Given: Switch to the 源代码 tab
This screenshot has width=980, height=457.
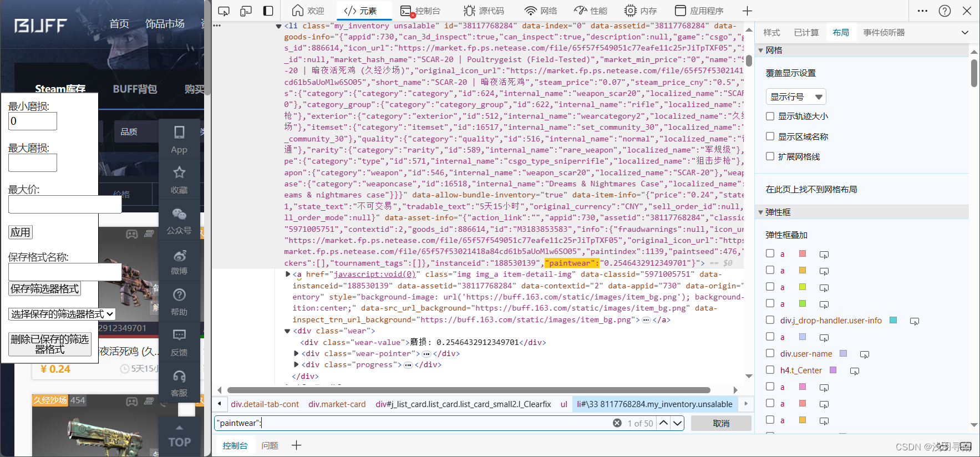Looking at the screenshot, I should click(x=484, y=11).
